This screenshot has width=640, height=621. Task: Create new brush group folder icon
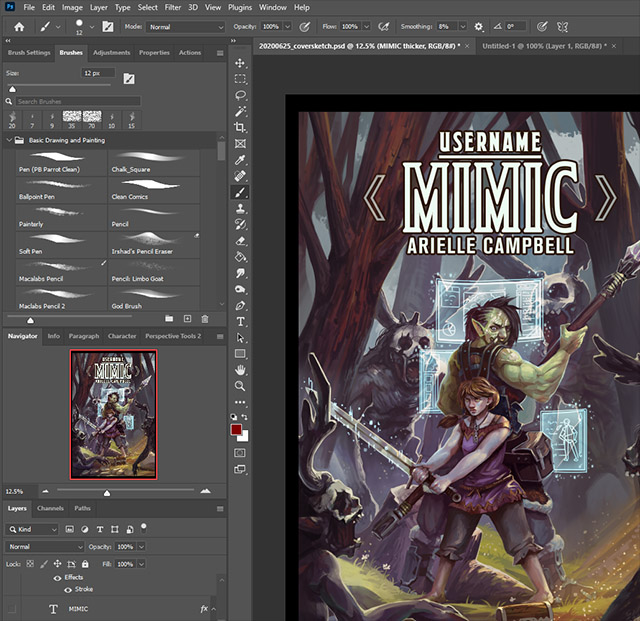169,319
